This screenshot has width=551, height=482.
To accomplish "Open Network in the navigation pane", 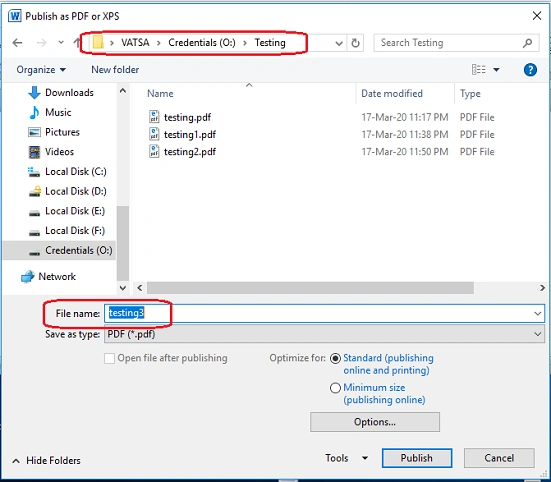I will click(x=48, y=276).
